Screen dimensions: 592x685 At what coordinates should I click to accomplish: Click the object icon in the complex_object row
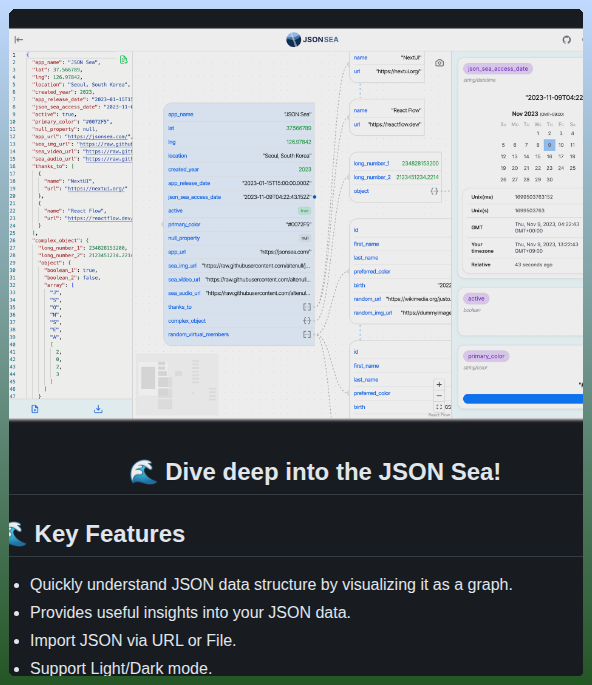click(x=307, y=321)
